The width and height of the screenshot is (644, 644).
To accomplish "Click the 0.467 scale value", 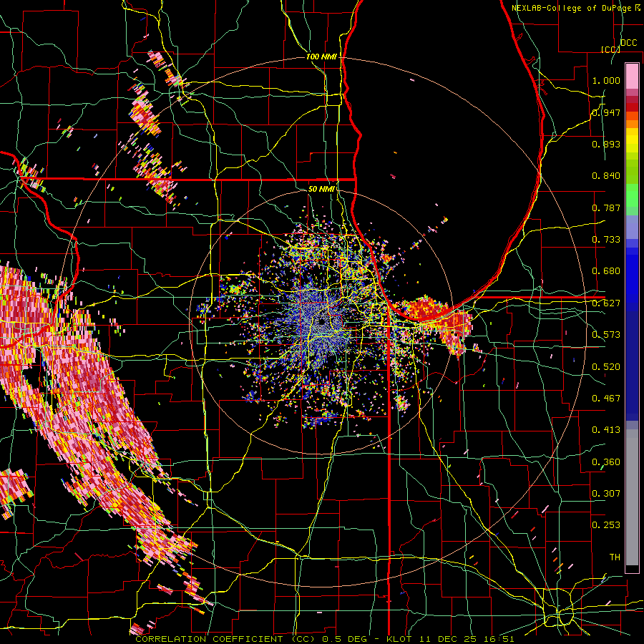I will pos(606,399).
